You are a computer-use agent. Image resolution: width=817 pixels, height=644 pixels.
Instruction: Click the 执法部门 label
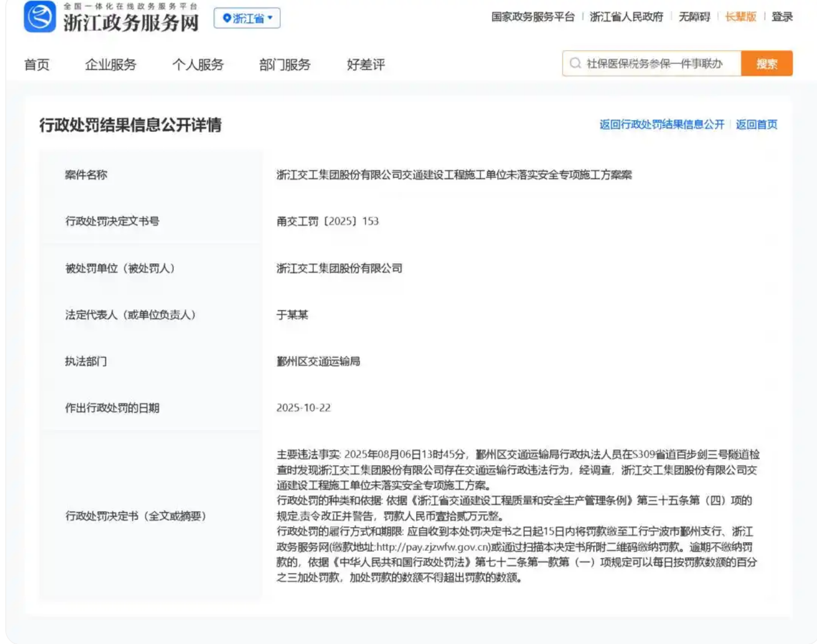[86, 362]
